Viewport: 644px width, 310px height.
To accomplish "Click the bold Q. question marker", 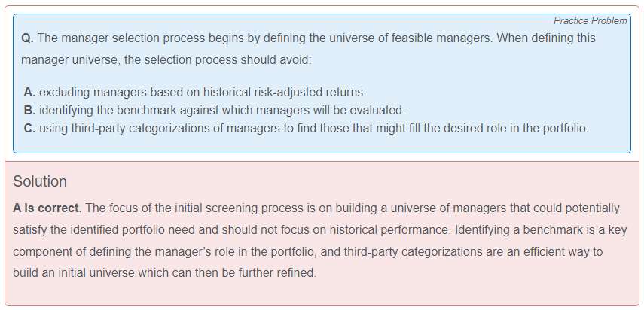I will [x=28, y=38].
